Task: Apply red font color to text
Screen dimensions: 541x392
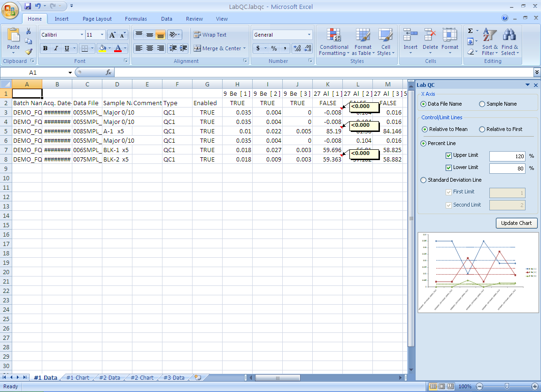Action: (x=118, y=48)
